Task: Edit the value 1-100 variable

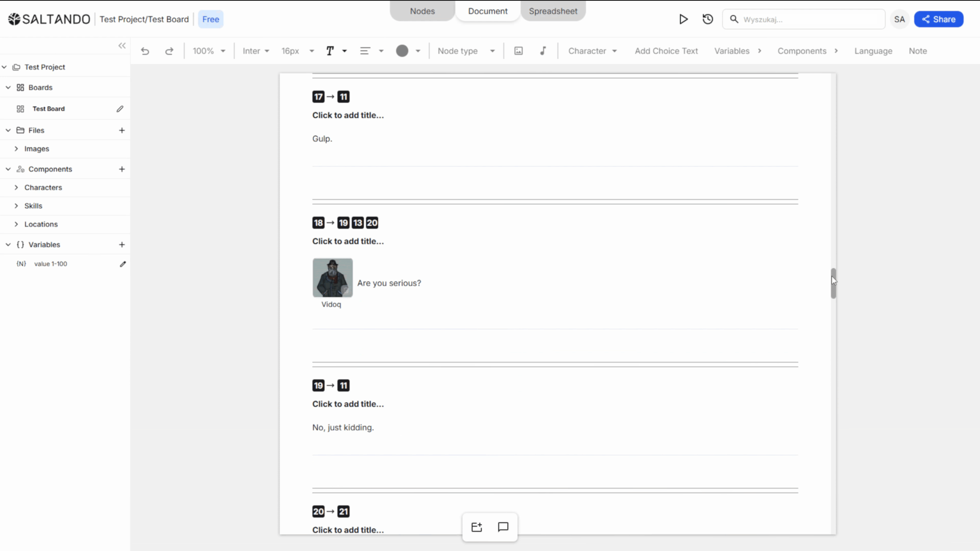Action: coord(122,264)
